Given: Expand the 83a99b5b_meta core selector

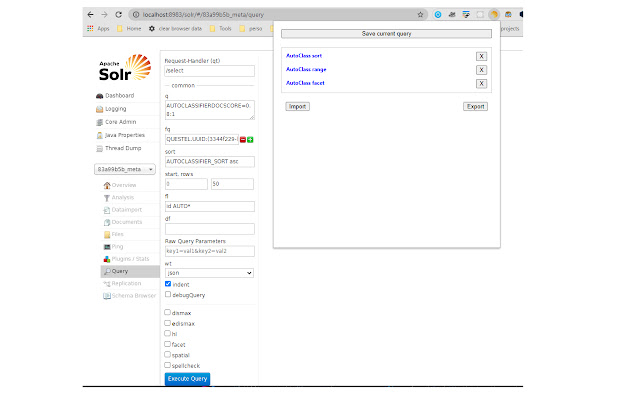Looking at the screenshot, I should 125,169.
